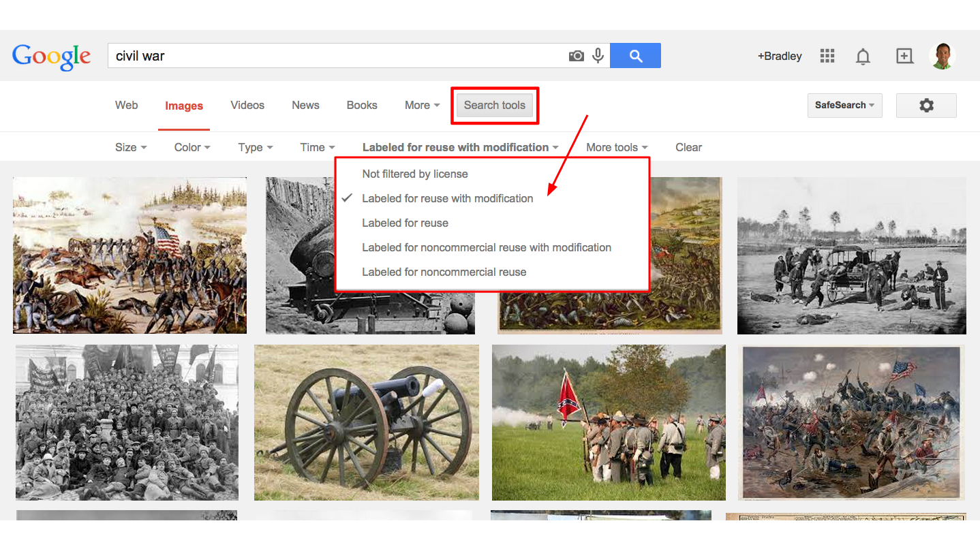Select the Labeled for reuse option
The height and width of the screenshot is (551, 980).
pos(405,223)
